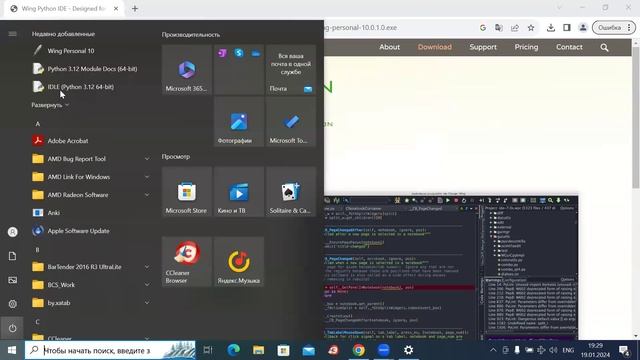Image resolution: width=640 pixels, height=360 pixels.
Task: Click the letter B group header
Action: [x=38, y=249]
